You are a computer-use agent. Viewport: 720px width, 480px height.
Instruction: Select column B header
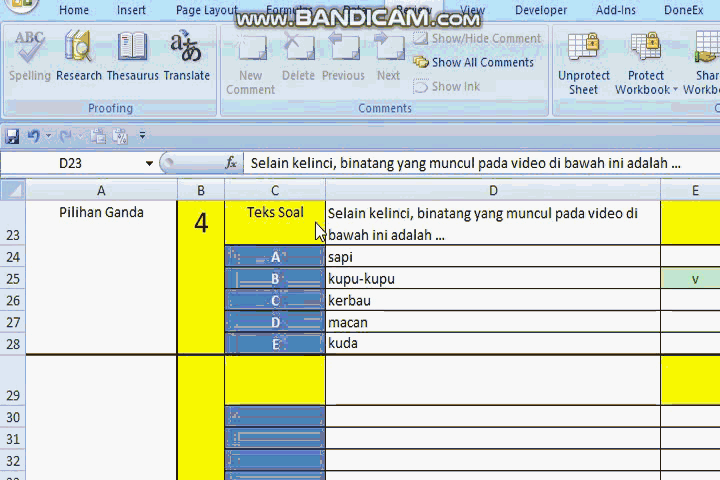click(x=201, y=190)
